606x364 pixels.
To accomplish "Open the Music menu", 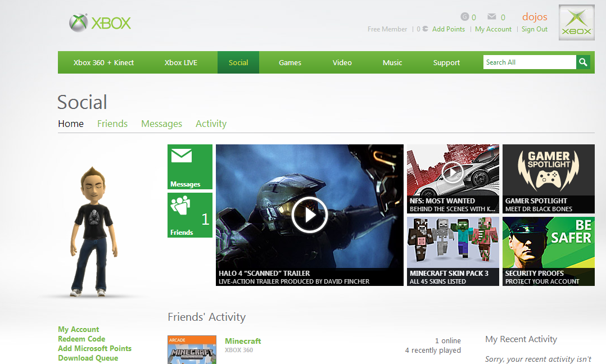I will [x=392, y=62].
